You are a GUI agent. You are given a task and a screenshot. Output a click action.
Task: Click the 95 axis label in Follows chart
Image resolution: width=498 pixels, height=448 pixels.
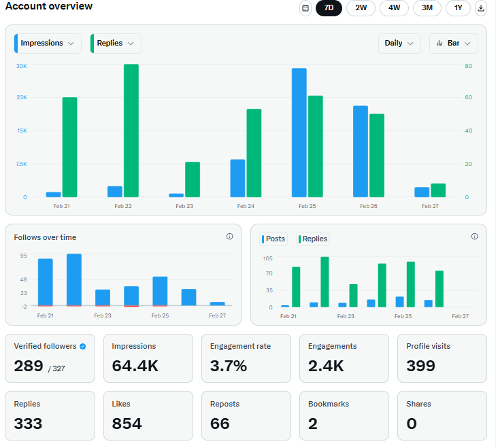tap(24, 256)
